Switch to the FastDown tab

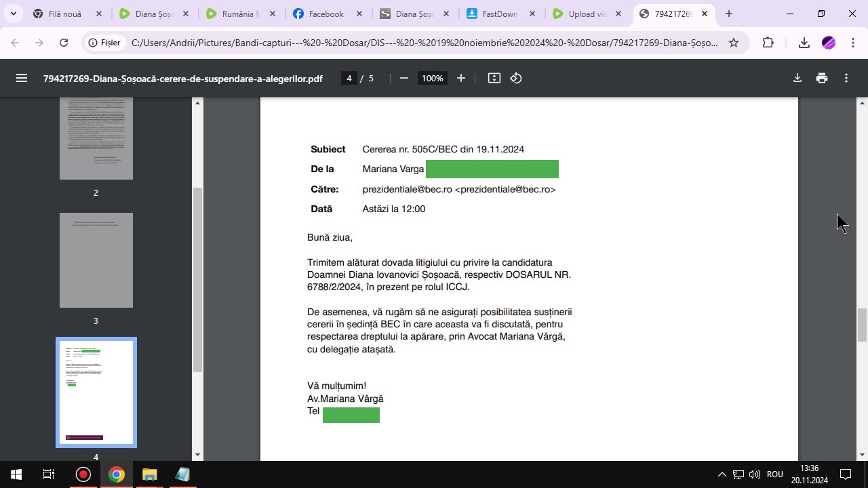point(502,14)
